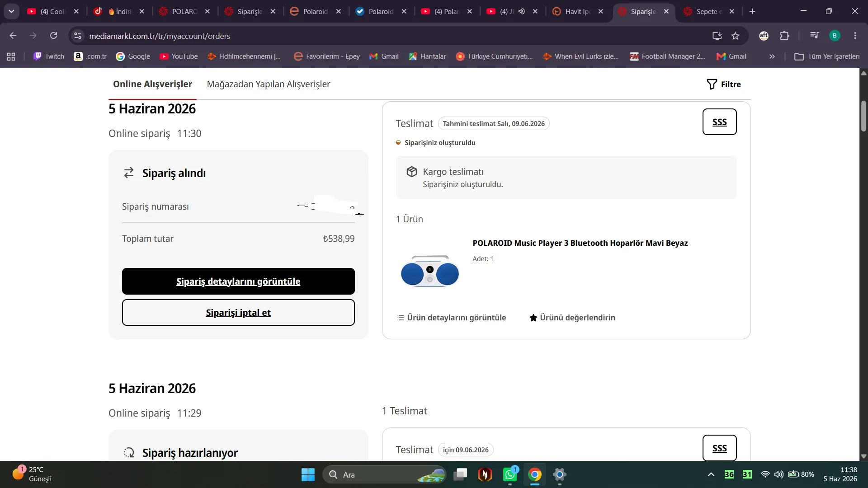Mute the audio-playing tab speaker icon
Image resolution: width=868 pixels, height=488 pixels.
point(522,11)
